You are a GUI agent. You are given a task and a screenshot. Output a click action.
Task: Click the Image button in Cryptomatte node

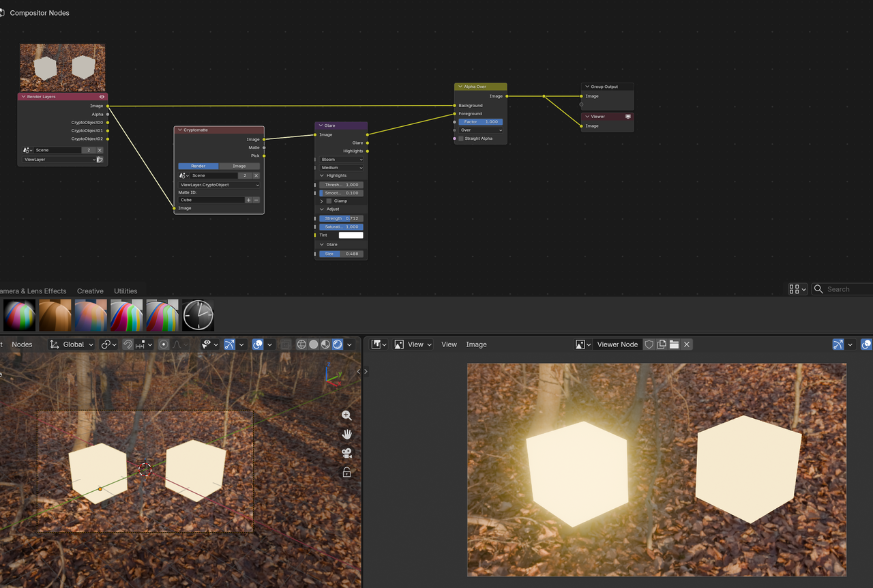[x=239, y=166]
